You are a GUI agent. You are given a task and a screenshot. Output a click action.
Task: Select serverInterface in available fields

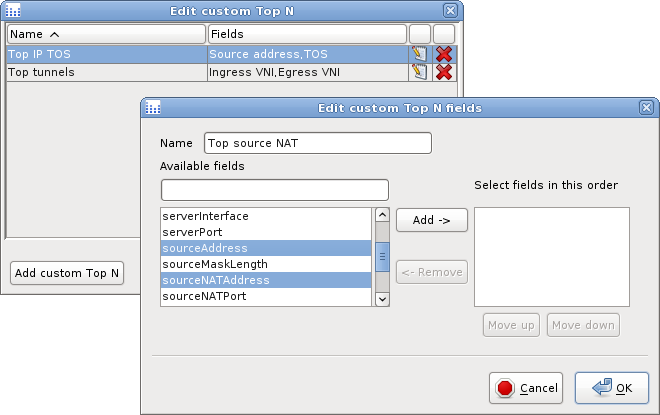click(266, 216)
